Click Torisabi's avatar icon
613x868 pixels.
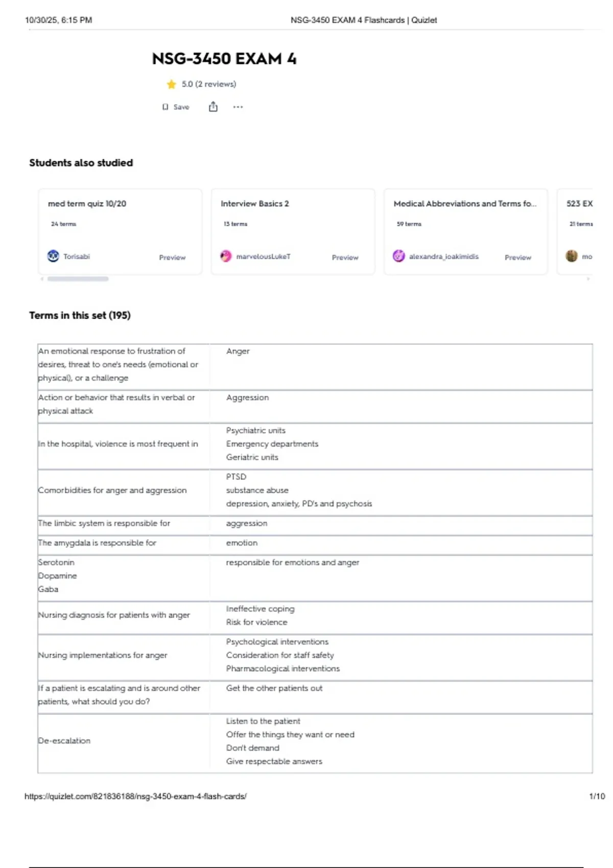pyautogui.click(x=53, y=256)
